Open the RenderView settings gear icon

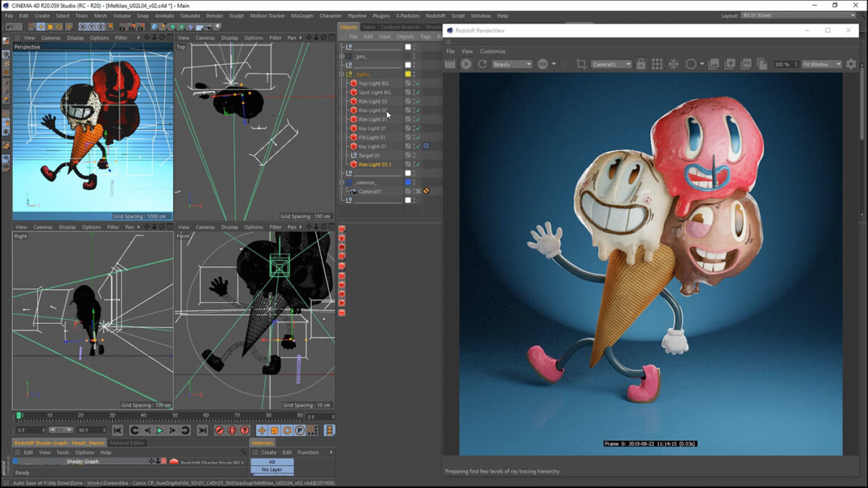852,64
